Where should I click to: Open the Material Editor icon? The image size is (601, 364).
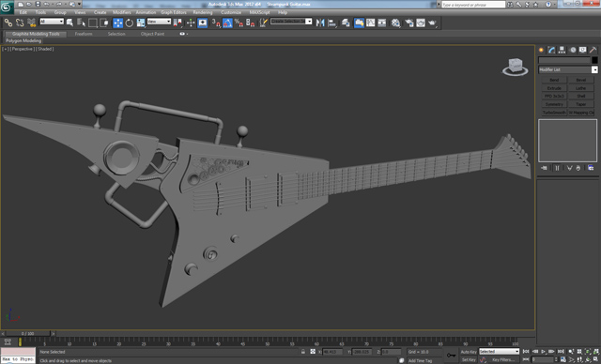(x=396, y=23)
